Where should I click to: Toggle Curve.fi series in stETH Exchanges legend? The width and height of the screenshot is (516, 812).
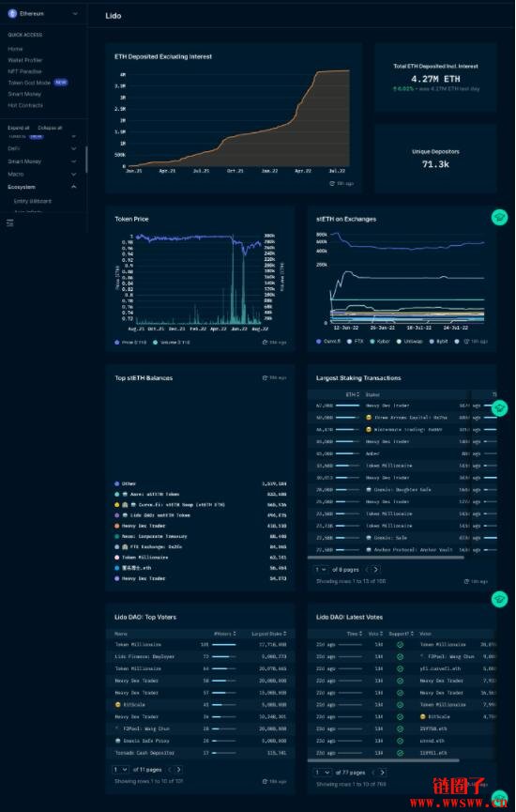328,342
